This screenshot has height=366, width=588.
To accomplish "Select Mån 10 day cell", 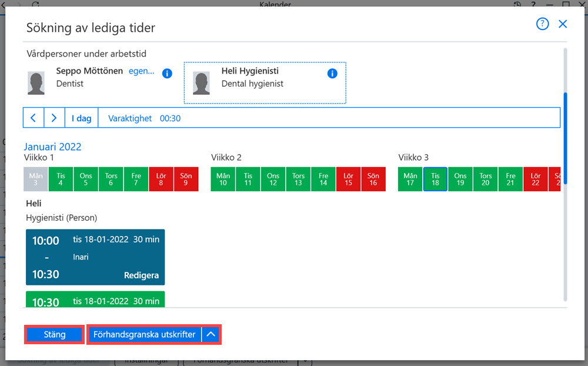I will click(x=223, y=179).
